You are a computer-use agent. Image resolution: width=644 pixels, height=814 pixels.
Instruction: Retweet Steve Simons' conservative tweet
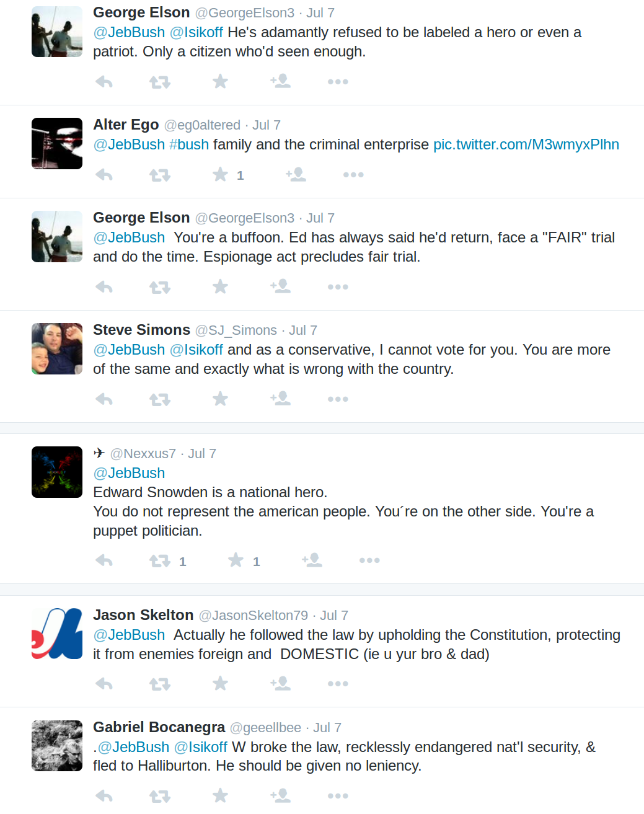tap(160, 399)
